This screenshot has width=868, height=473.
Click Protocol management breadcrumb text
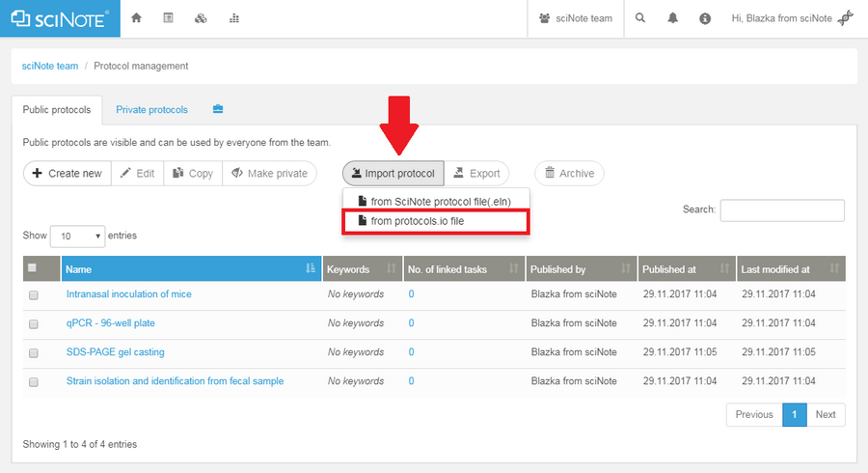pyautogui.click(x=141, y=66)
